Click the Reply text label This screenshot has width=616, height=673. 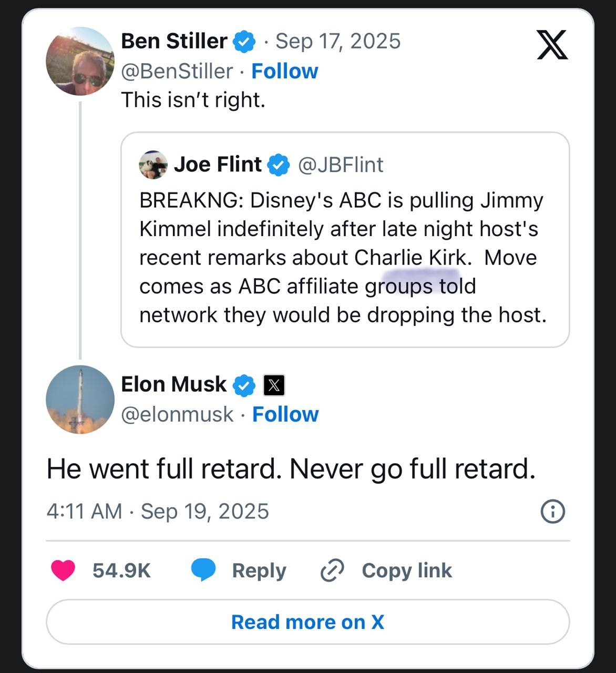[x=259, y=570]
